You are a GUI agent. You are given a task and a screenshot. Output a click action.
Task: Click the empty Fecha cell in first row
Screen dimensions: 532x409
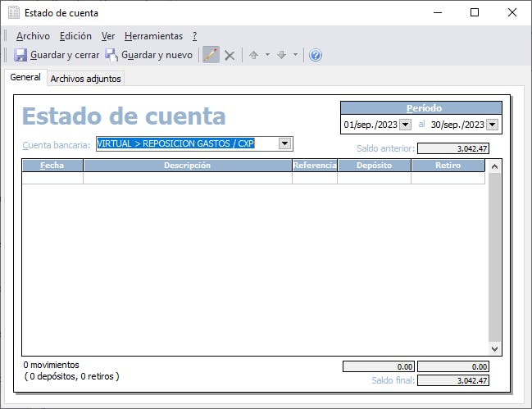pos(52,178)
